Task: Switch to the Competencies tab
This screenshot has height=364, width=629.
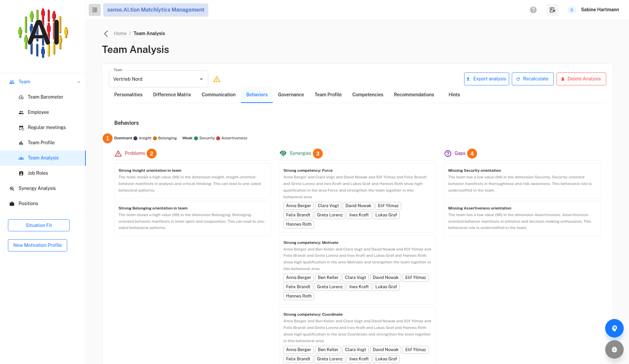Action: click(x=368, y=95)
